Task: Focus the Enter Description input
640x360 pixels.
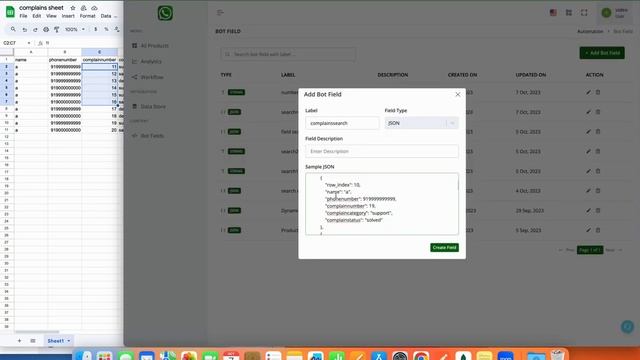Action: pos(382,151)
